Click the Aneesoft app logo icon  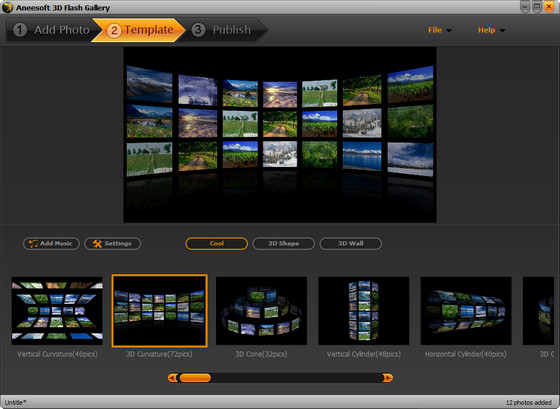coord(7,7)
